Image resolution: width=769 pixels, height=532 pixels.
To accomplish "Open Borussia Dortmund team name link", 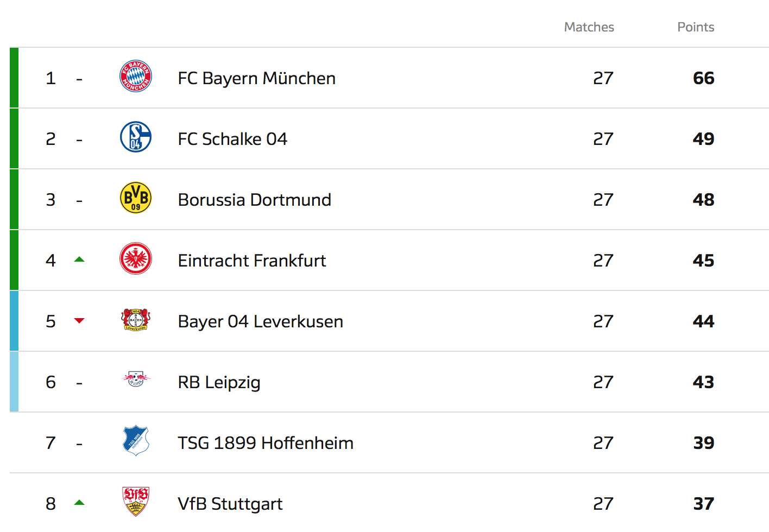I will [x=254, y=200].
